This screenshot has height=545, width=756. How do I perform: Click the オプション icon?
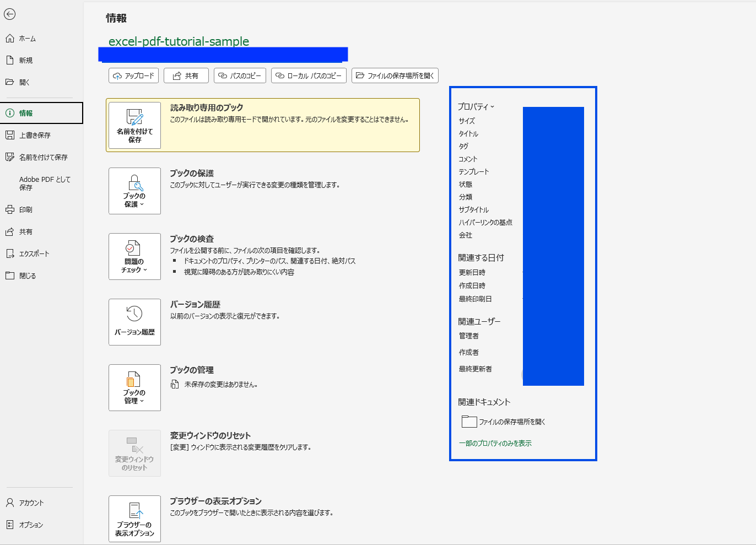pyautogui.click(x=10, y=525)
